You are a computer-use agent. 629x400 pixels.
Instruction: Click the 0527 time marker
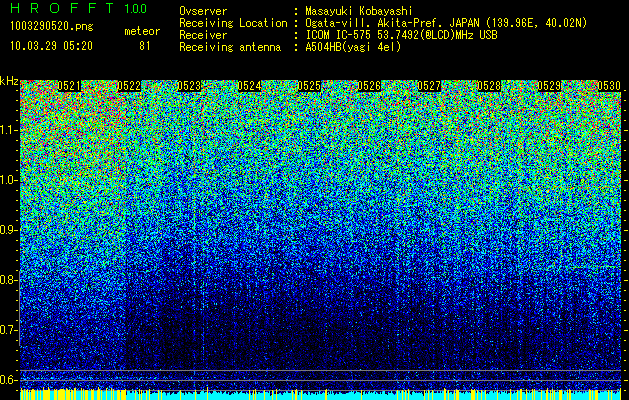tap(429, 86)
